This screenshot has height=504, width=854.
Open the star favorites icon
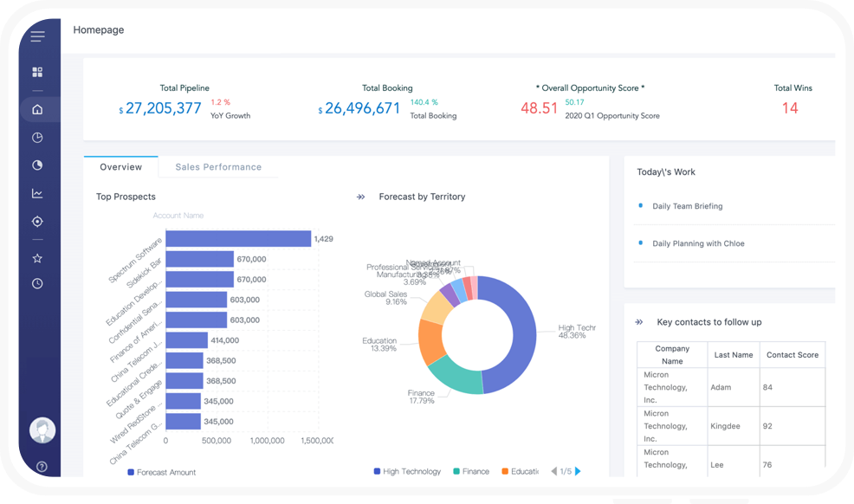[x=37, y=258]
